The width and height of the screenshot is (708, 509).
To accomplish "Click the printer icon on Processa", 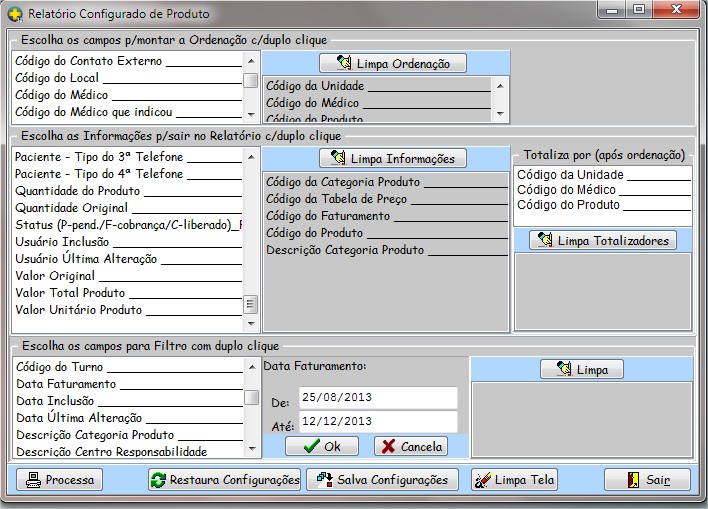I will [34, 480].
